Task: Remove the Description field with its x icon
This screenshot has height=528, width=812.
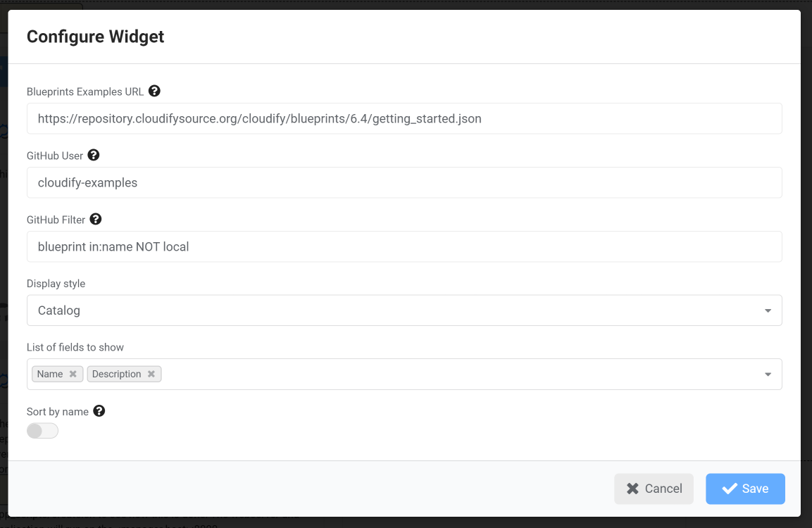Action: point(151,374)
